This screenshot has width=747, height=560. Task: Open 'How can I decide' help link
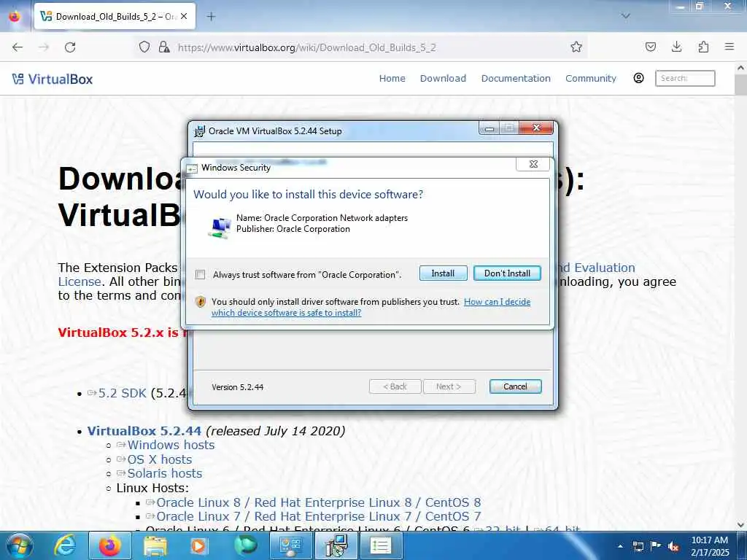pyautogui.click(x=497, y=302)
